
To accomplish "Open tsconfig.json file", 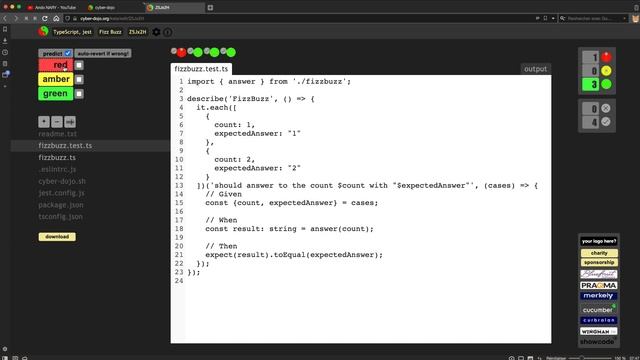I will 60,217.
